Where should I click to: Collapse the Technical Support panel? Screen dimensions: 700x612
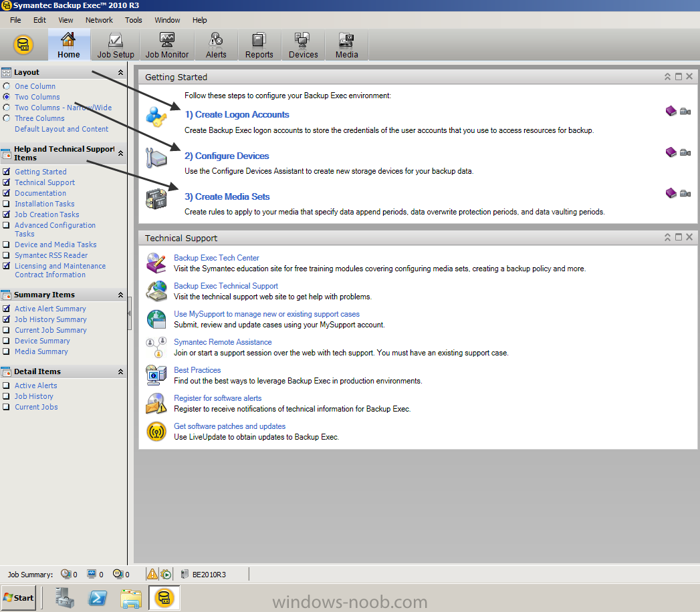click(x=667, y=237)
